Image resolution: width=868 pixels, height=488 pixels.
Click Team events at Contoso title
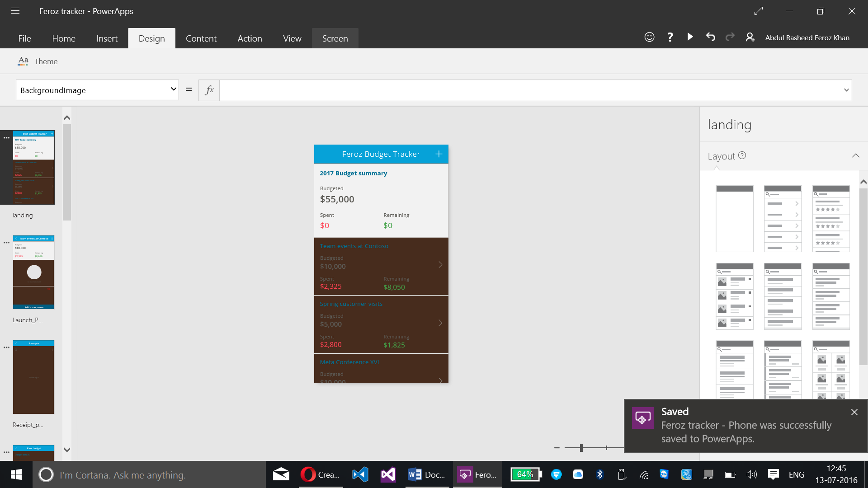pos(354,246)
